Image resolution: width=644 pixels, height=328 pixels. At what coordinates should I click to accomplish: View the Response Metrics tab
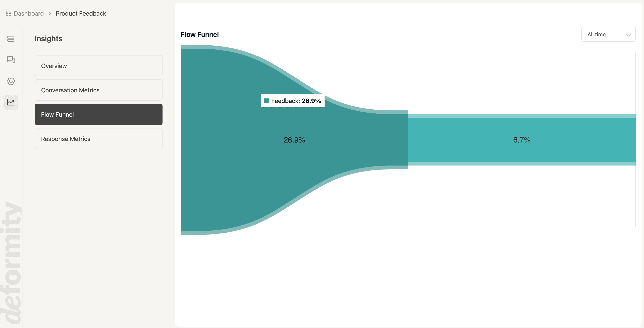pos(98,139)
